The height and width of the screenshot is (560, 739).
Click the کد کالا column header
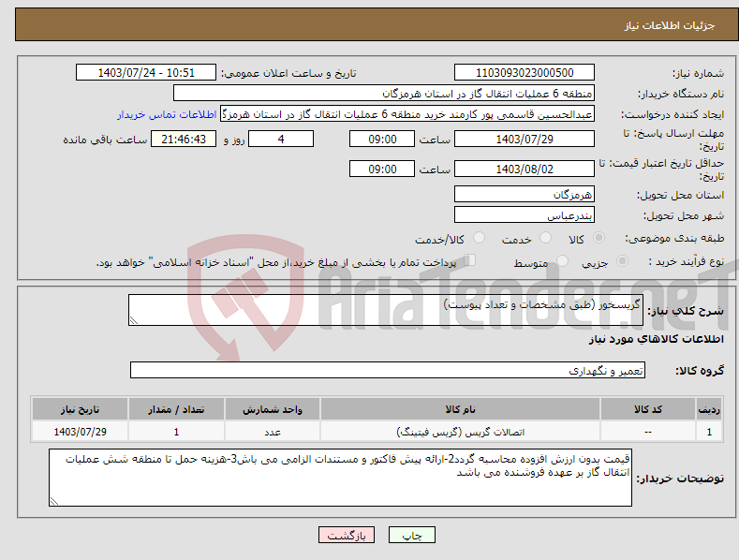point(648,409)
